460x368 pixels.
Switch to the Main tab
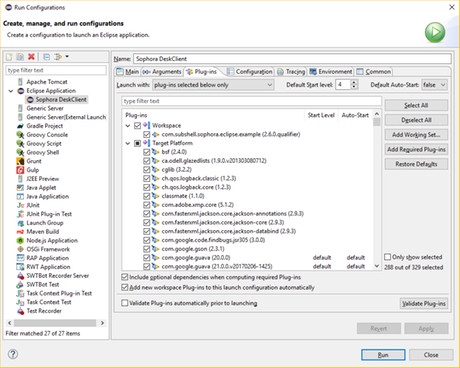tap(128, 72)
